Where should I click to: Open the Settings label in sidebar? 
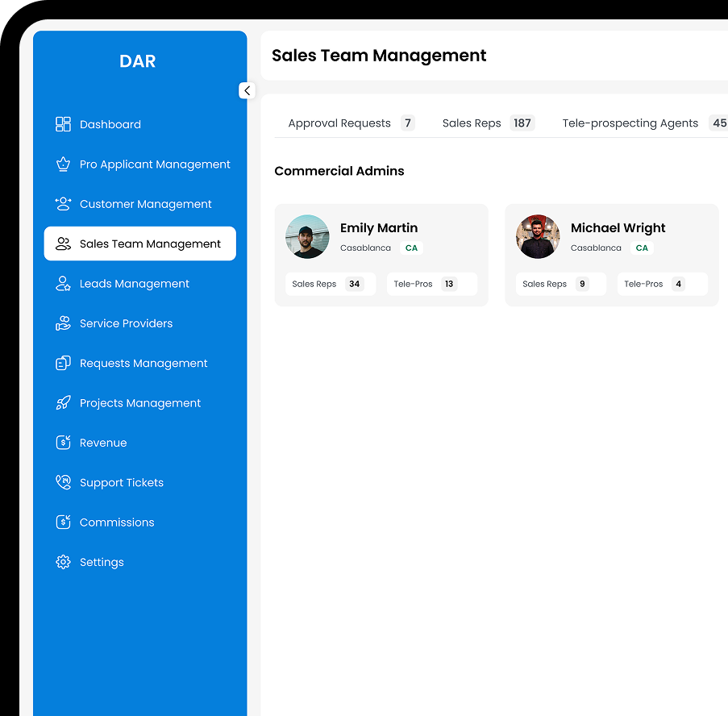pos(102,562)
